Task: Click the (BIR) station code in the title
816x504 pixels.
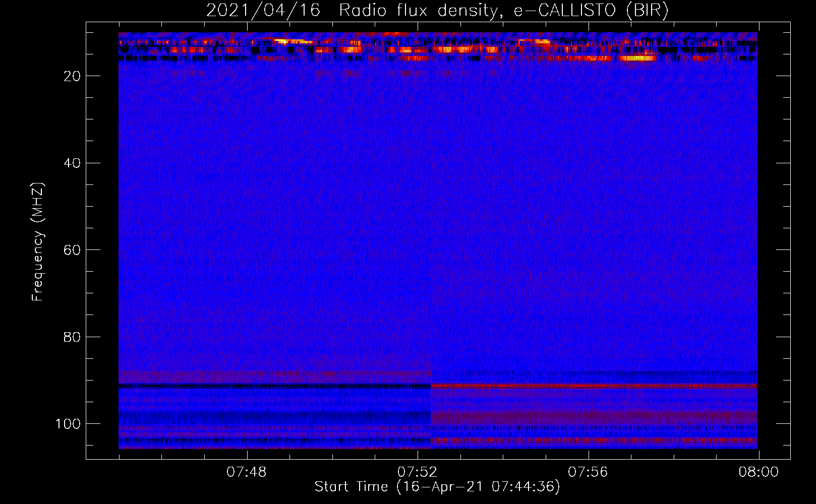Action: pos(647,11)
